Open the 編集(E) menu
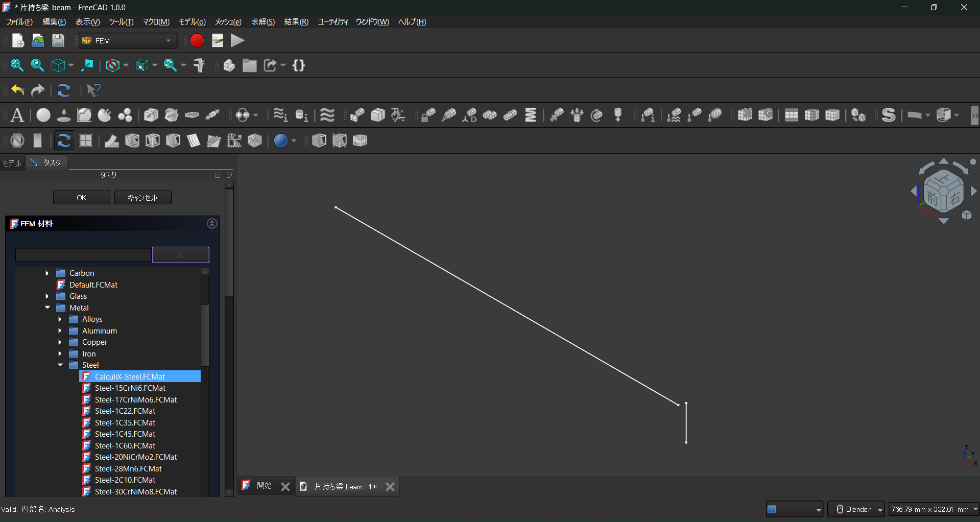980x522 pixels. pos(54,22)
